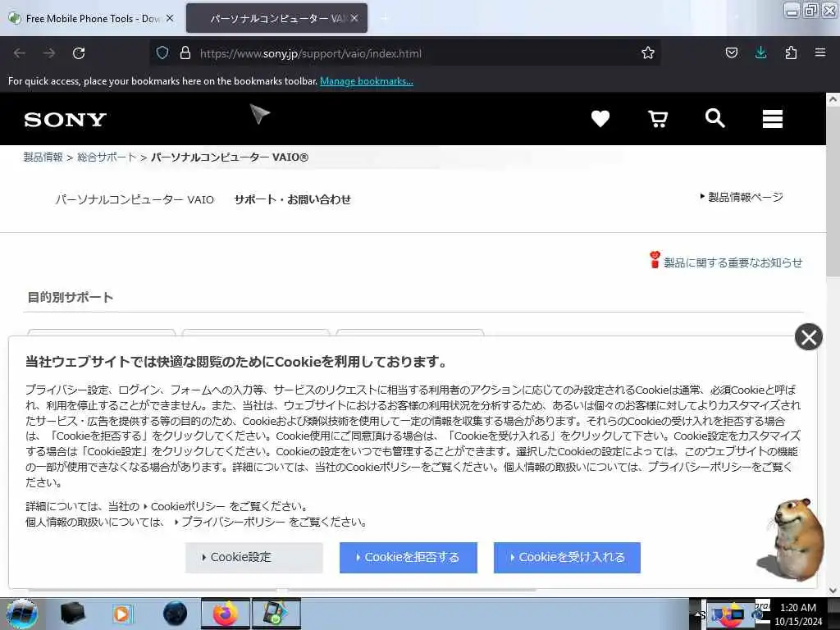
Task: Close the VAIO support tab
Action: [x=354, y=18]
